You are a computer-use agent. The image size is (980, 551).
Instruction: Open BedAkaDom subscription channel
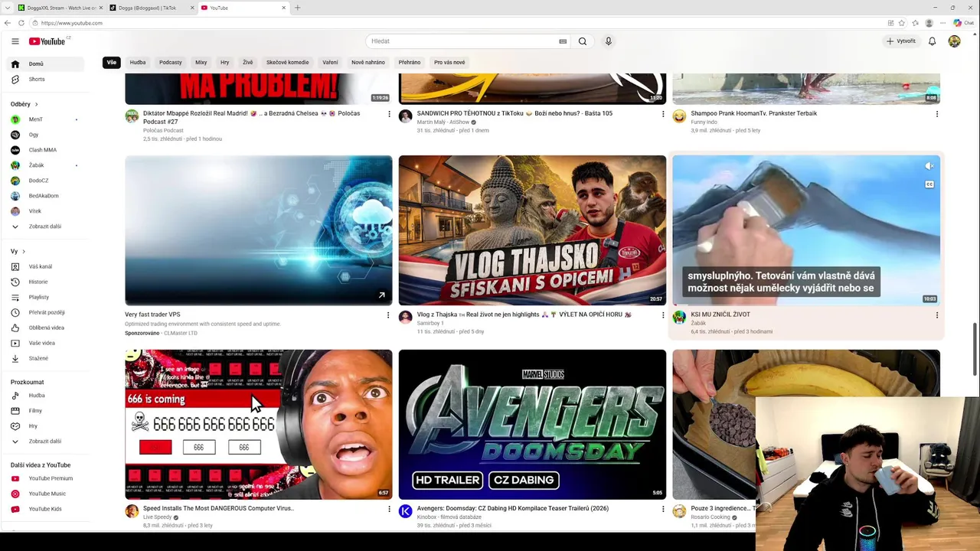pyautogui.click(x=46, y=196)
